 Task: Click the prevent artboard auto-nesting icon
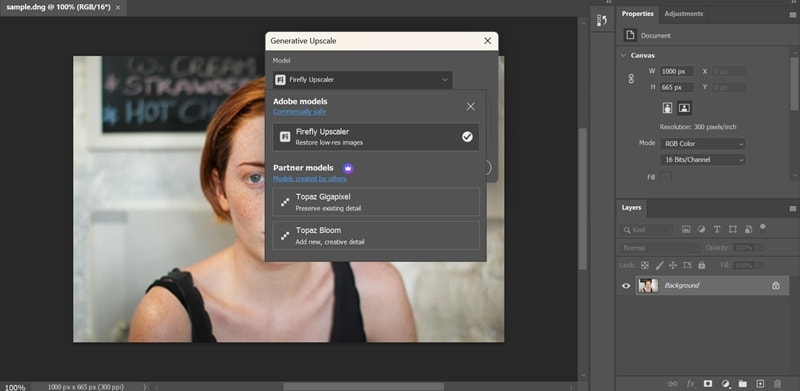tap(687, 265)
